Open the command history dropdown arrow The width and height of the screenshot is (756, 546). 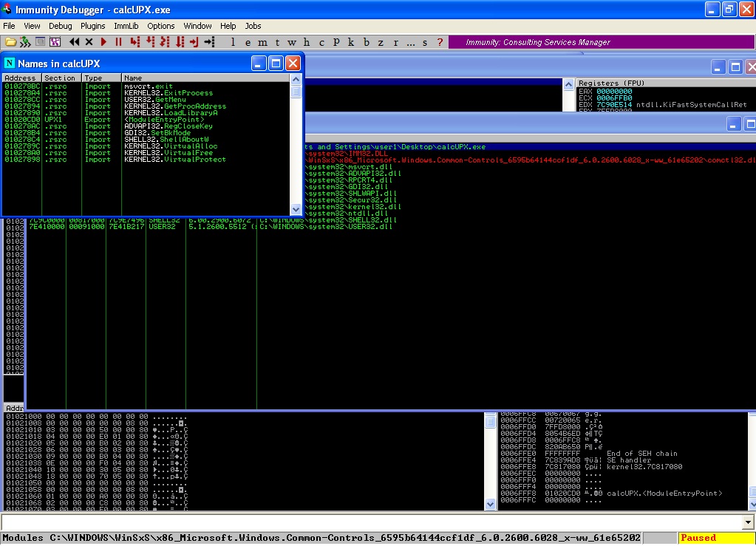click(748, 522)
